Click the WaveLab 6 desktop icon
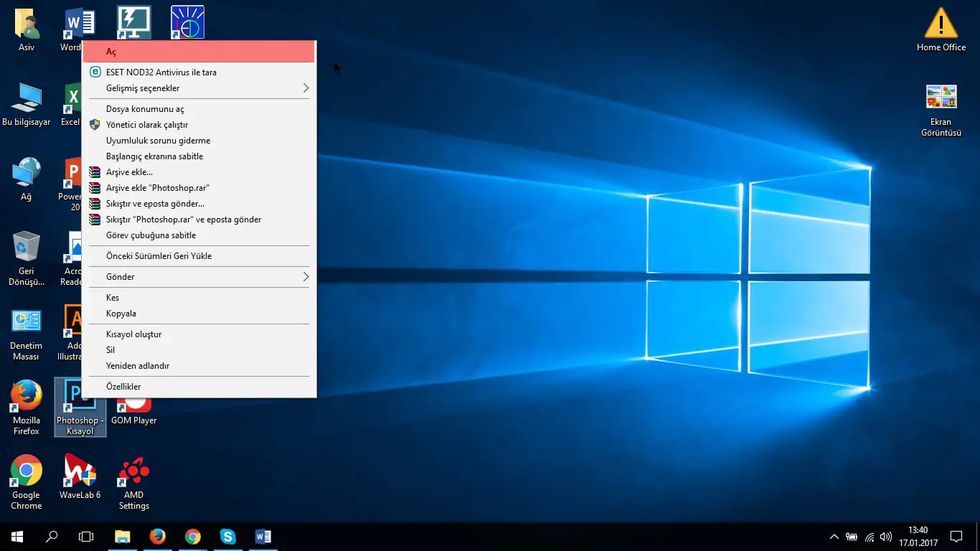The width and height of the screenshot is (980, 551). pos(80,471)
